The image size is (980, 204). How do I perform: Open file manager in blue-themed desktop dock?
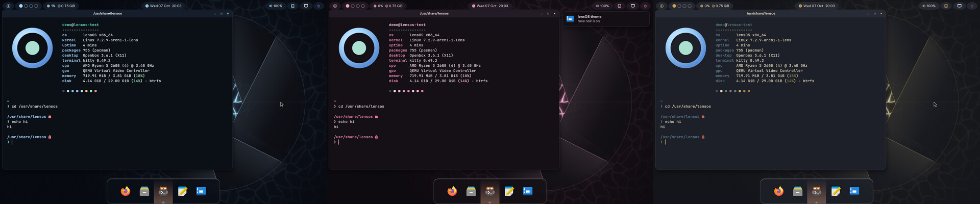click(x=144, y=191)
